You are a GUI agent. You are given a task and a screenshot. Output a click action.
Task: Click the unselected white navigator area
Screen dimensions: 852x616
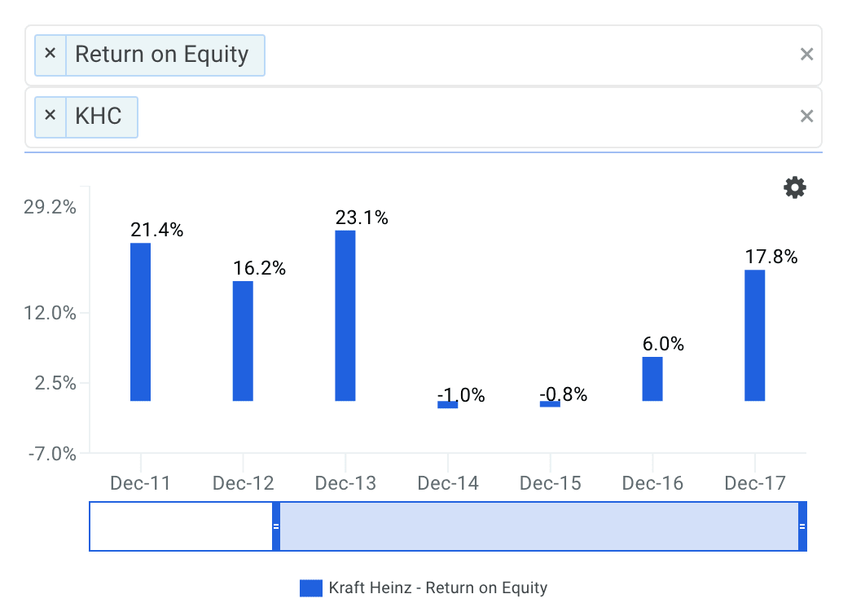[181, 526]
